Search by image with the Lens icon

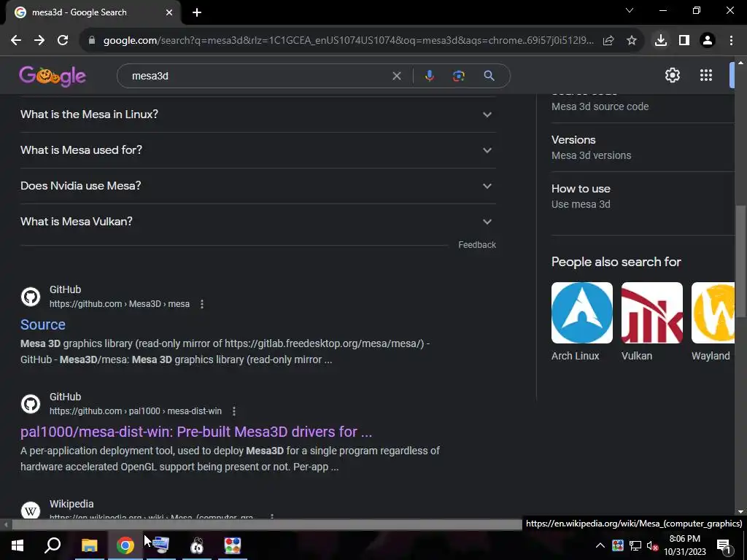click(x=459, y=76)
